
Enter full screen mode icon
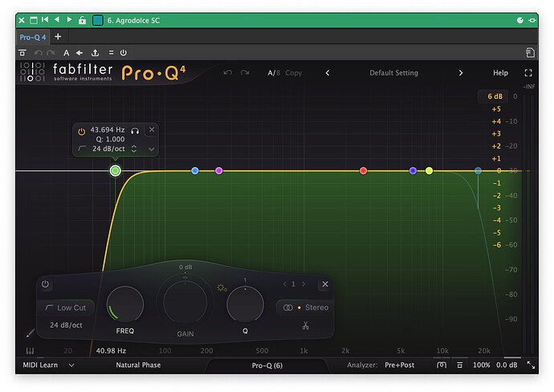click(528, 73)
